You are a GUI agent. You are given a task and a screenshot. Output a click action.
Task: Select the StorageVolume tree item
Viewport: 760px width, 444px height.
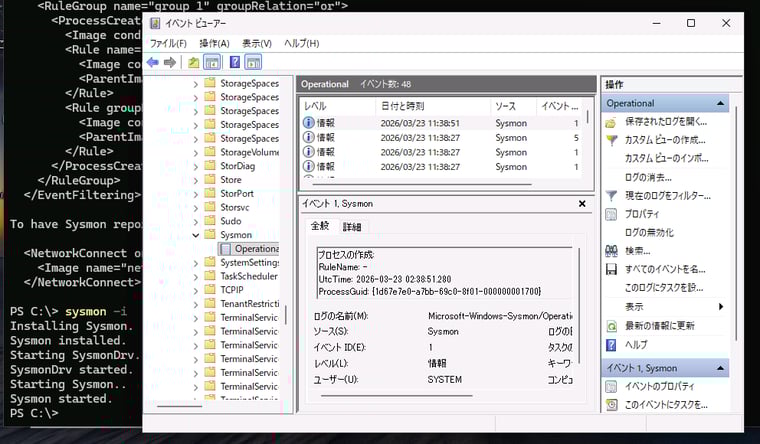click(x=250, y=152)
